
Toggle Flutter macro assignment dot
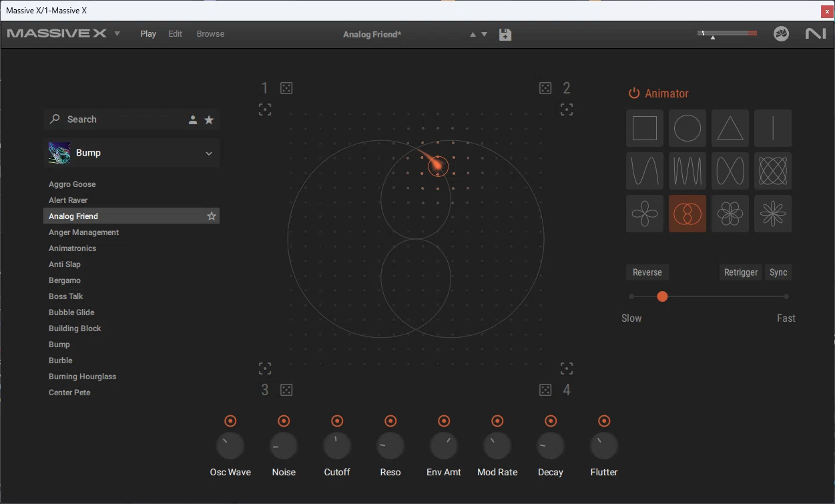click(604, 421)
